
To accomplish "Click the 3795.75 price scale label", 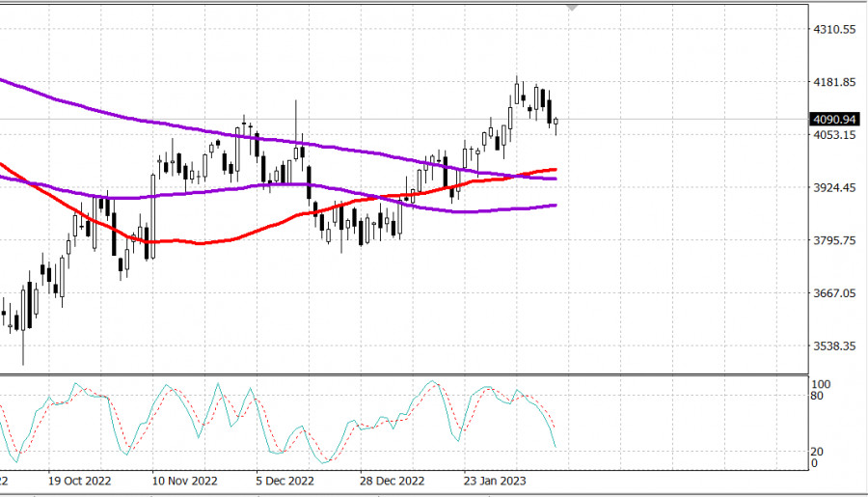I will pos(835,240).
